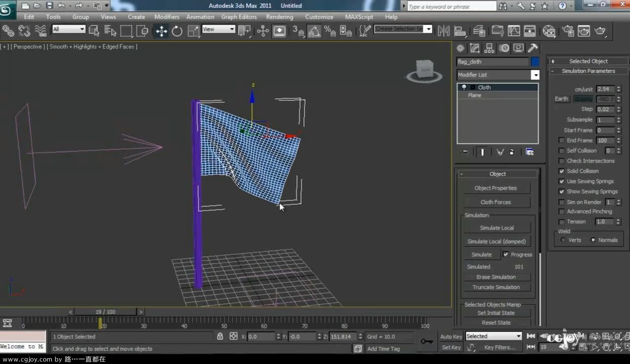
Task: Expand the Selected Object rollout
Action: coord(588,61)
